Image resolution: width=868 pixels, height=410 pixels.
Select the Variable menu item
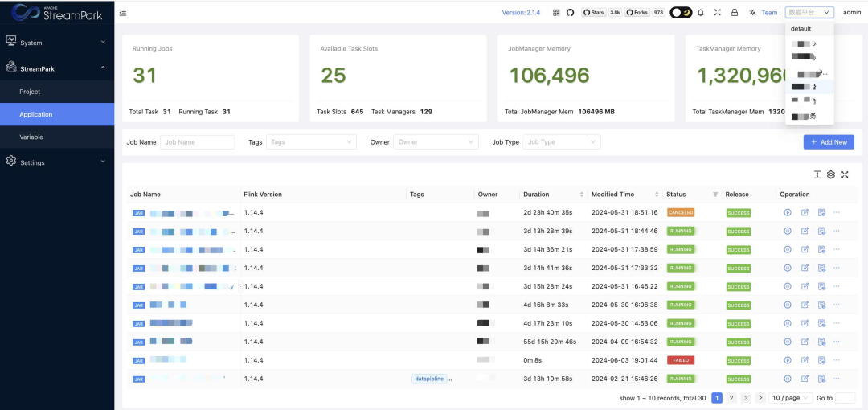(x=31, y=137)
